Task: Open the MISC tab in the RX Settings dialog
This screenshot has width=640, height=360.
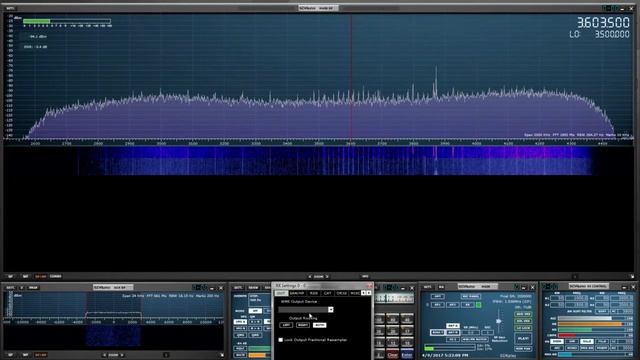Action: pos(355,293)
